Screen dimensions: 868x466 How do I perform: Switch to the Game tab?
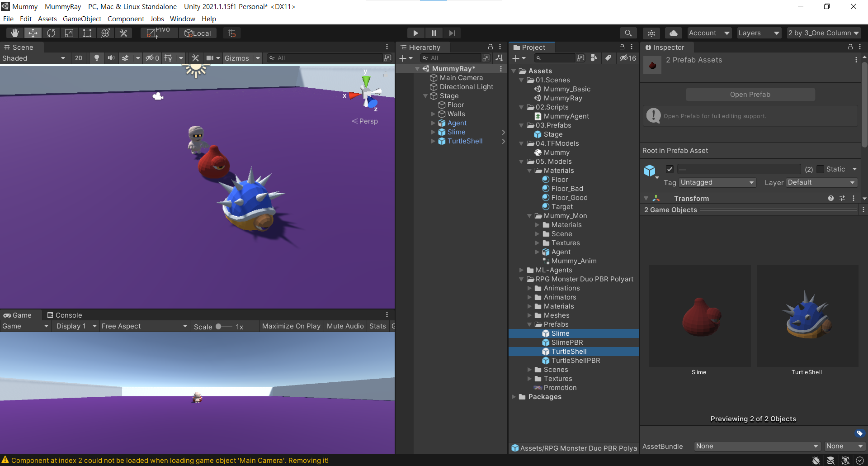(x=18, y=315)
